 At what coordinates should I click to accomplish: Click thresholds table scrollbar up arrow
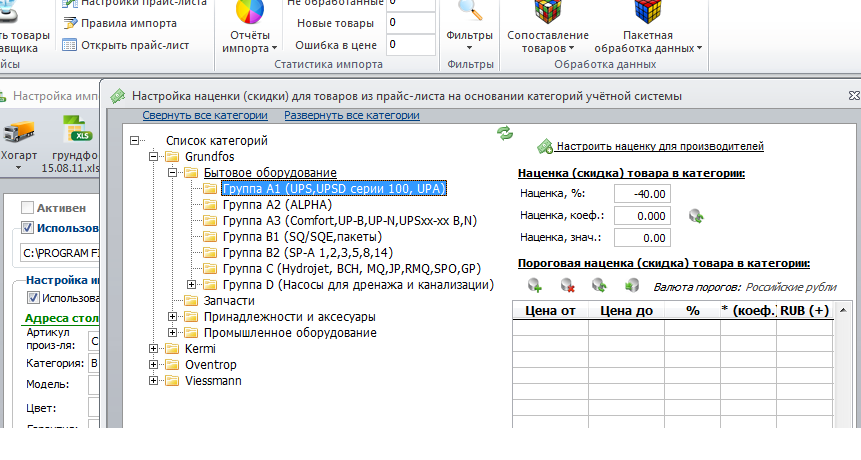click(x=843, y=310)
